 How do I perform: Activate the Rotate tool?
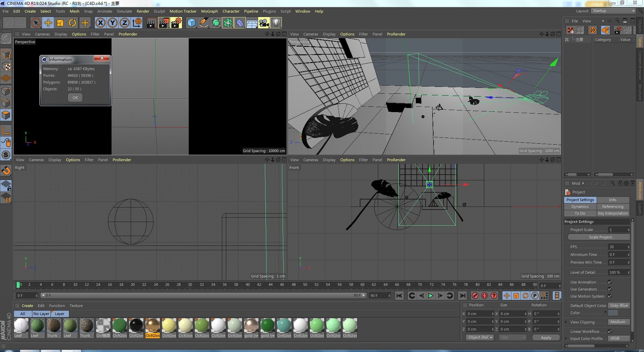click(72, 23)
